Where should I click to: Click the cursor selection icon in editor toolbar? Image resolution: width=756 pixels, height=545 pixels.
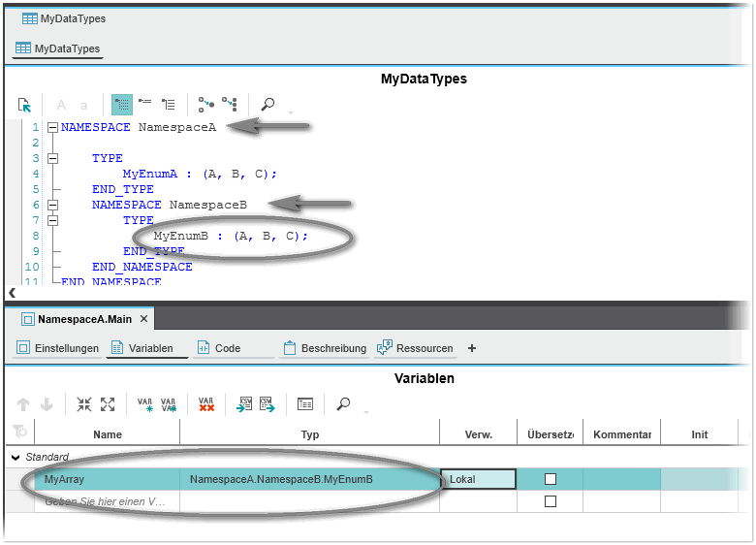25,105
